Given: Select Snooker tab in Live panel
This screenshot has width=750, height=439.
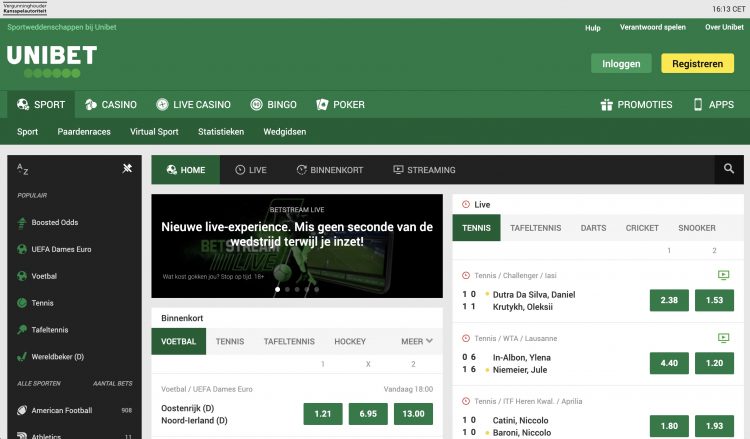Looking at the screenshot, I should point(697,228).
